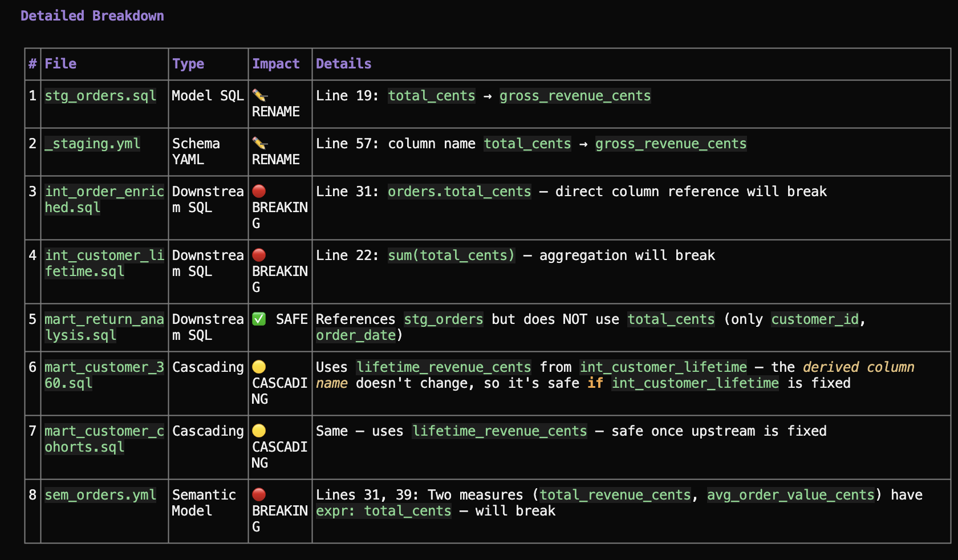Click the row number '8' cell
Image resolution: width=958 pixels, height=560 pixels.
(x=33, y=495)
